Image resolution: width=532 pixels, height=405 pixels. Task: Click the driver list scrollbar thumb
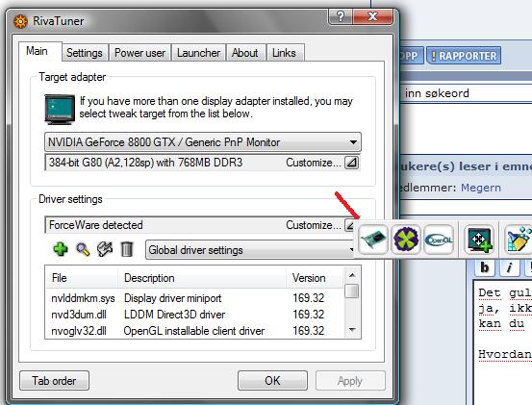[x=352, y=291]
